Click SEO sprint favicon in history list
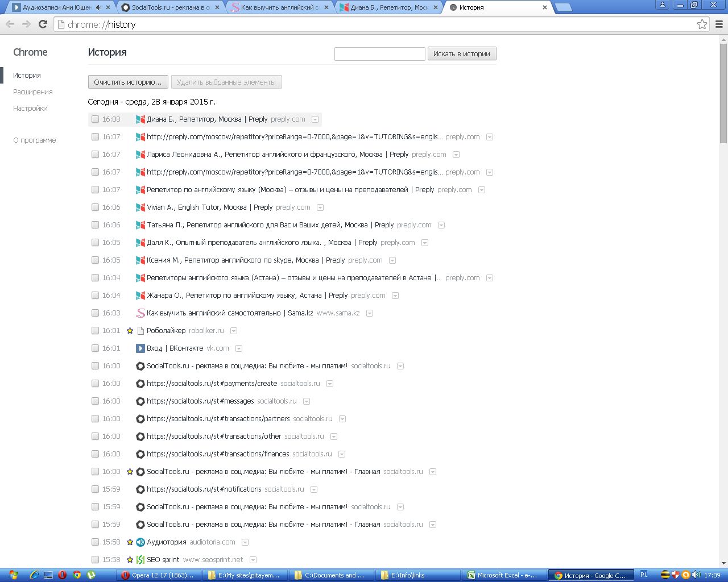 point(140,560)
